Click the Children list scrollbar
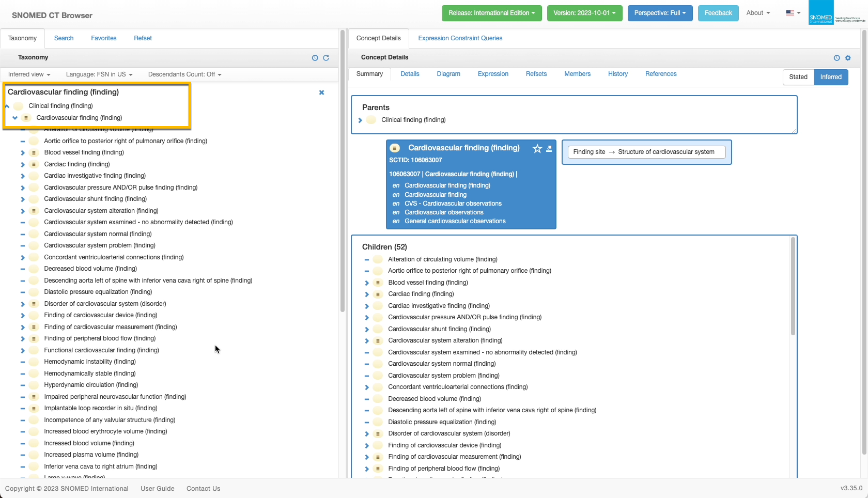868x498 pixels. 793,287
